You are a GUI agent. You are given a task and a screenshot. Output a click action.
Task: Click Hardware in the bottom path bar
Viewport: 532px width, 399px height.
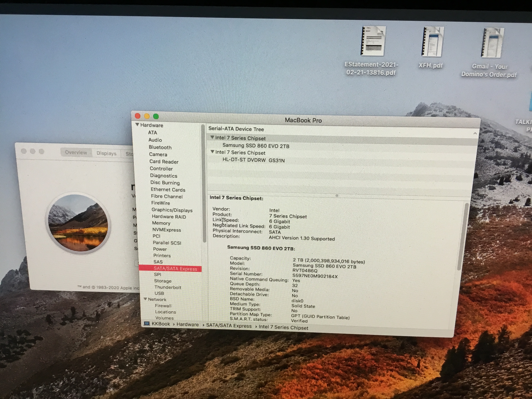(187, 325)
